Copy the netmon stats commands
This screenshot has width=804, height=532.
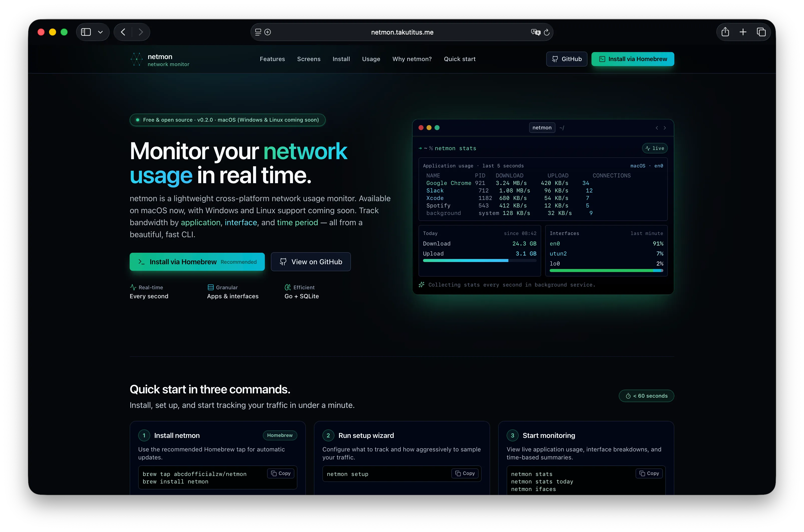tap(649, 473)
